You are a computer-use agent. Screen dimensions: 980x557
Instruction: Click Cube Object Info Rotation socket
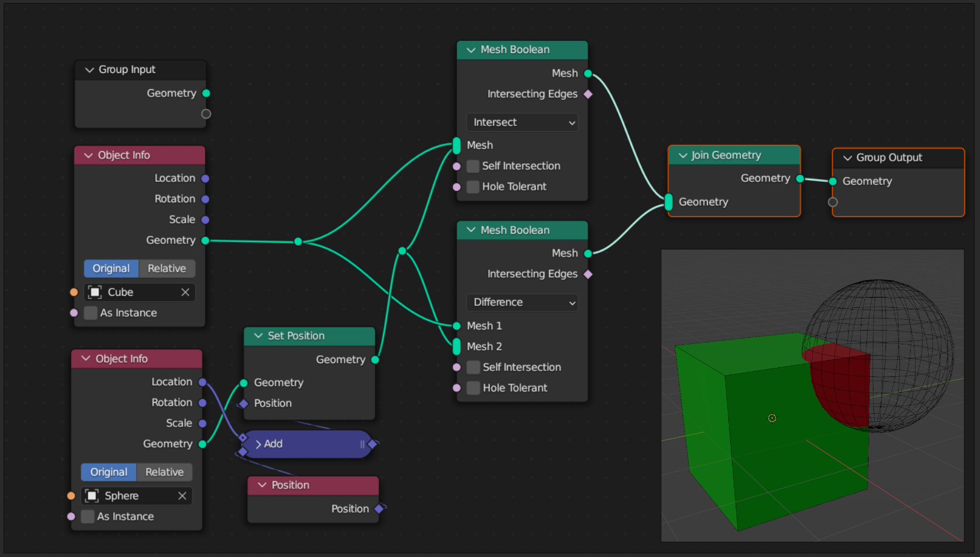205,199
